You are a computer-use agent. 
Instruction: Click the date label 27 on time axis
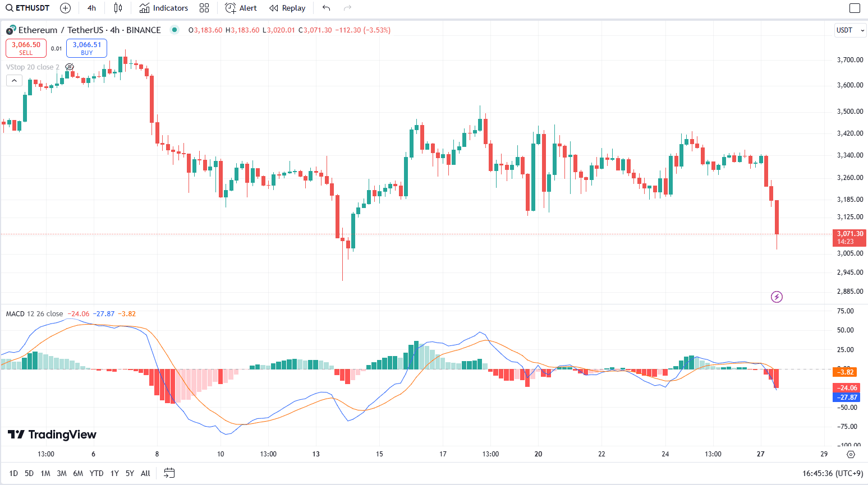pyautogui.click(x=760, y=454)
